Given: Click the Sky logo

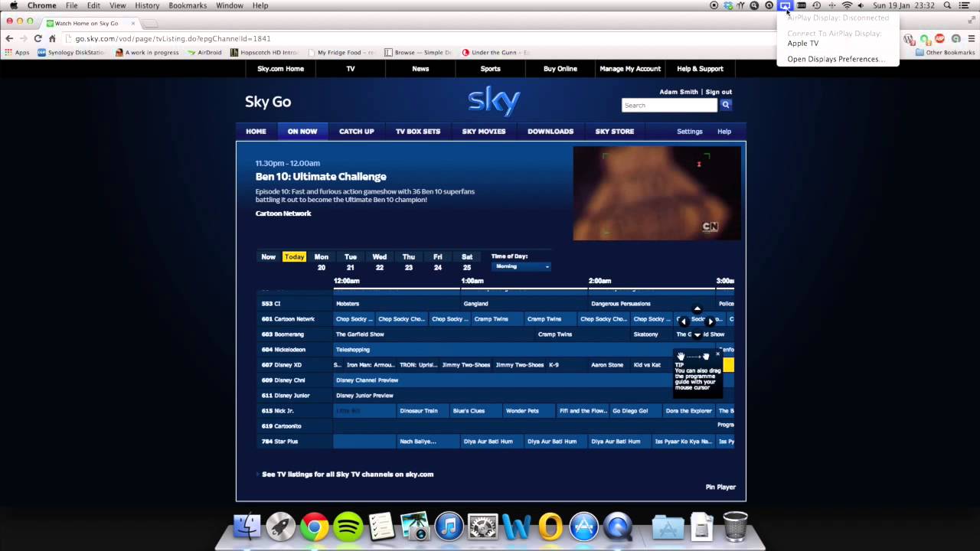Looking at the screenshot, I should pyautogui.click(x=494, y=100).
